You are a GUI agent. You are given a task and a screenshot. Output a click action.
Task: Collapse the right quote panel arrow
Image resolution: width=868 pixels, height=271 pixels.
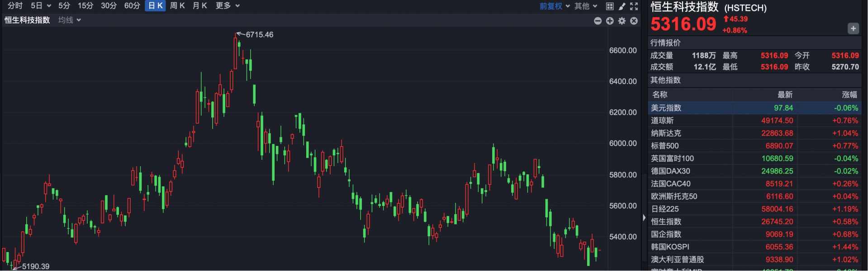[644, 217]
